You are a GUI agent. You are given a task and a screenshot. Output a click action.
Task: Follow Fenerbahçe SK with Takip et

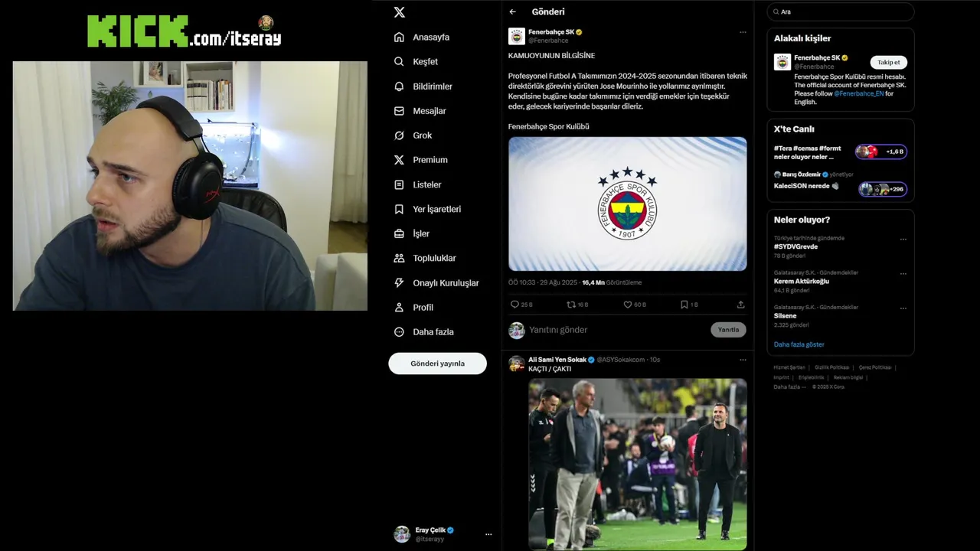tap(889, 63)
